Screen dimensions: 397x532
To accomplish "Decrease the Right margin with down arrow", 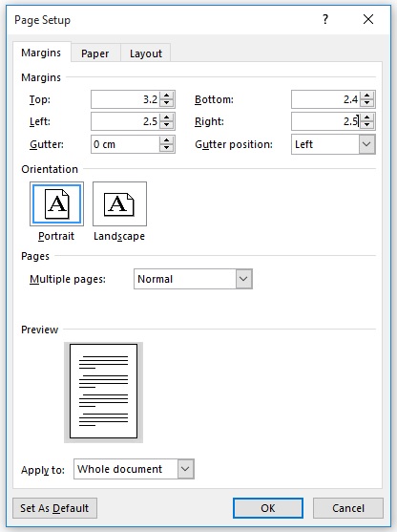I will 366,125.
